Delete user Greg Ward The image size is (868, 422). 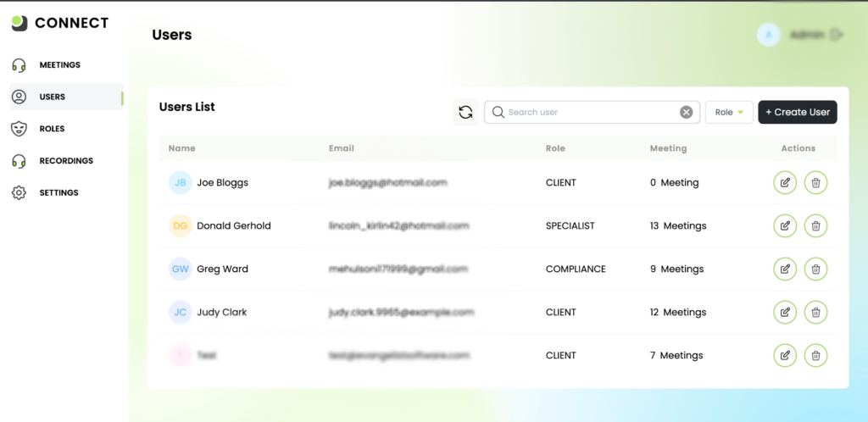[815, 269]
